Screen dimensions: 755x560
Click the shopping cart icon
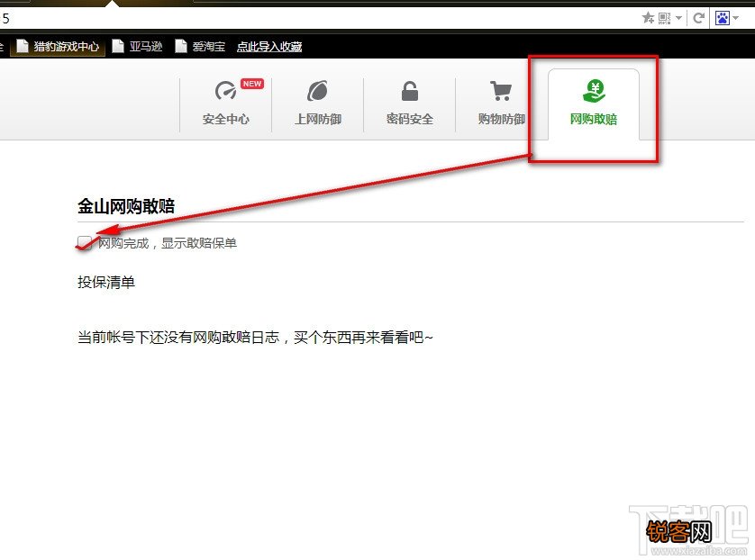click(501, 90)
